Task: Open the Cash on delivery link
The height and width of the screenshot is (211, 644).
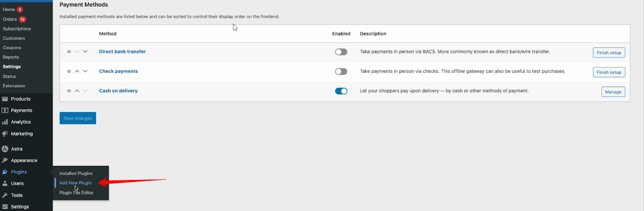Action: (x=118, y=91)
